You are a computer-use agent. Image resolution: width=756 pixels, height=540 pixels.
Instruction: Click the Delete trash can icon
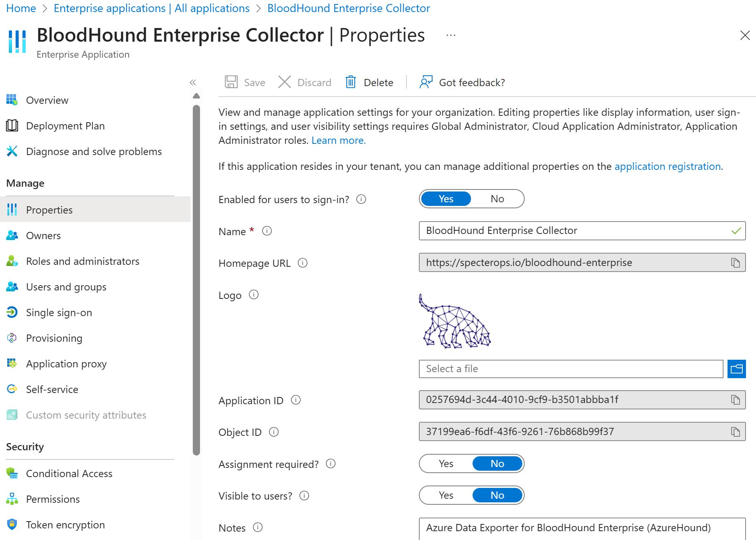pyautogui.click(x=351, y=82)
